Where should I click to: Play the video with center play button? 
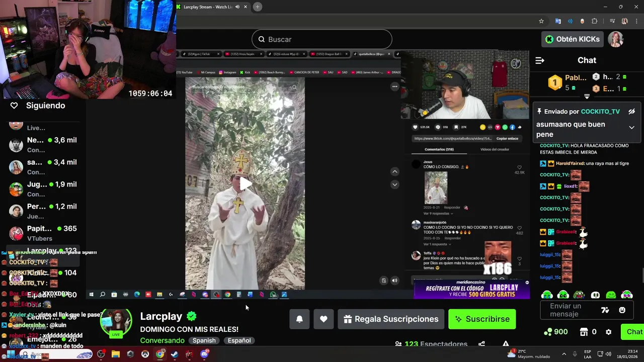tap(245, 184)
